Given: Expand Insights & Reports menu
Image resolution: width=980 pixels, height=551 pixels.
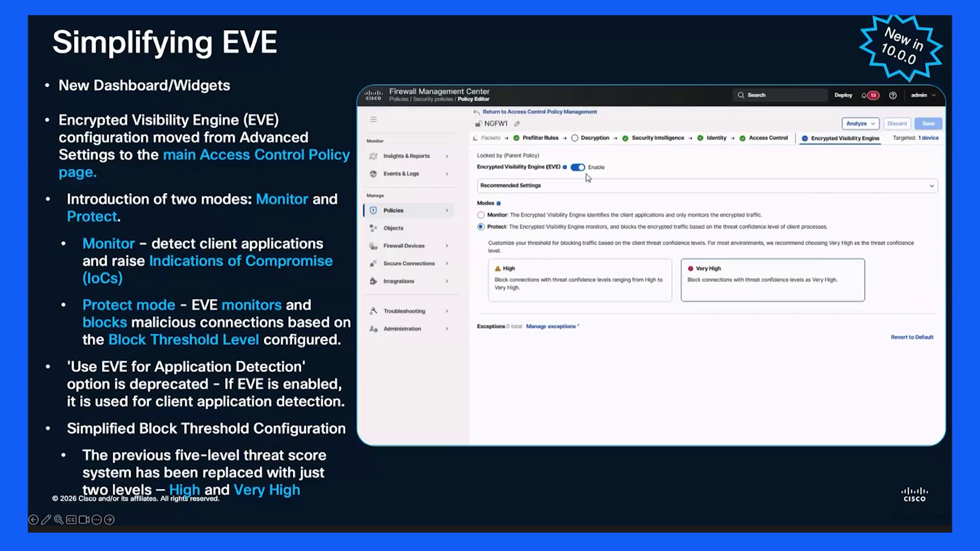Looking at the screenshot, I should tap(408, 156).
